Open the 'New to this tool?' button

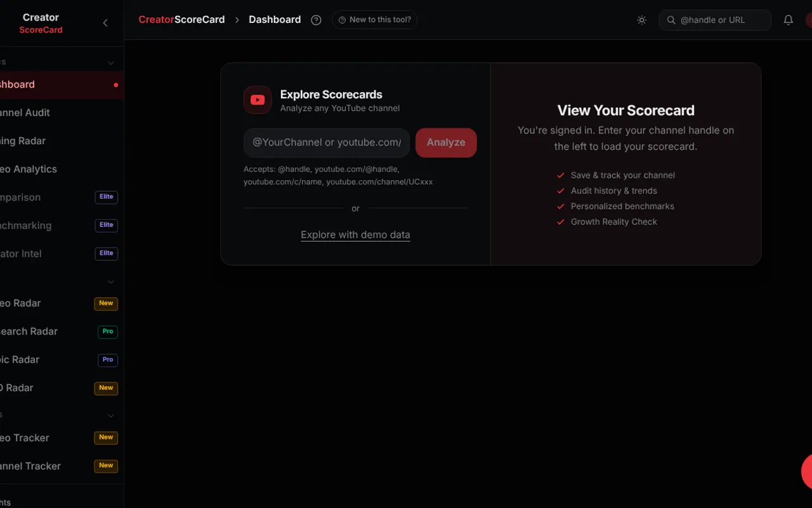[x=374, y=20]
